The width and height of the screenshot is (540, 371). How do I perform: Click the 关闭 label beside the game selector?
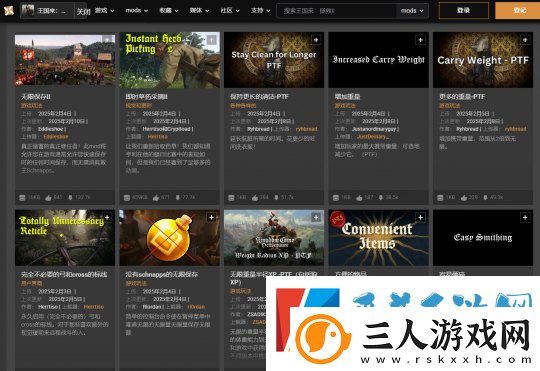[83, 11]
